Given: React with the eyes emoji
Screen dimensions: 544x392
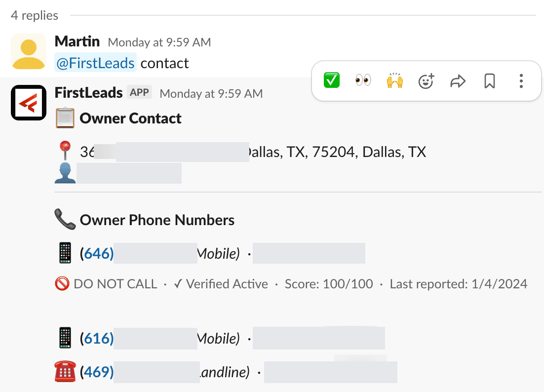Looking at the screenshot, I should [x=363, y=80].
